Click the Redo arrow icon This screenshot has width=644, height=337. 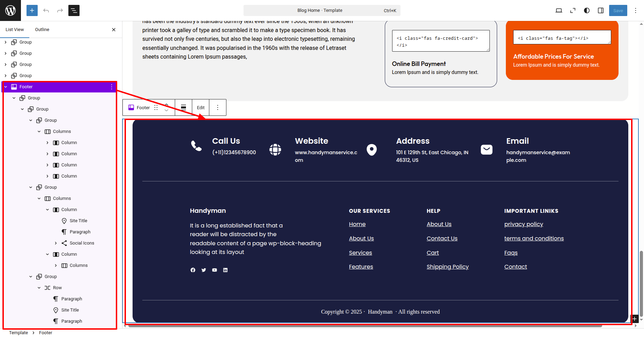[x=60, y=10]
